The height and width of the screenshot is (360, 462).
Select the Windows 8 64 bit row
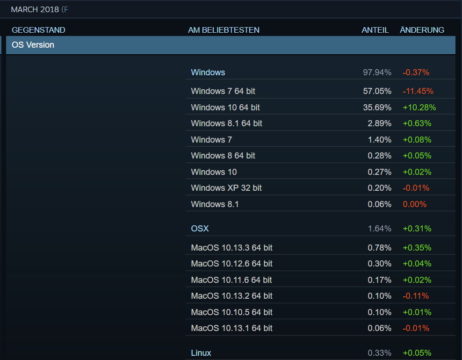tap(321, 156)
